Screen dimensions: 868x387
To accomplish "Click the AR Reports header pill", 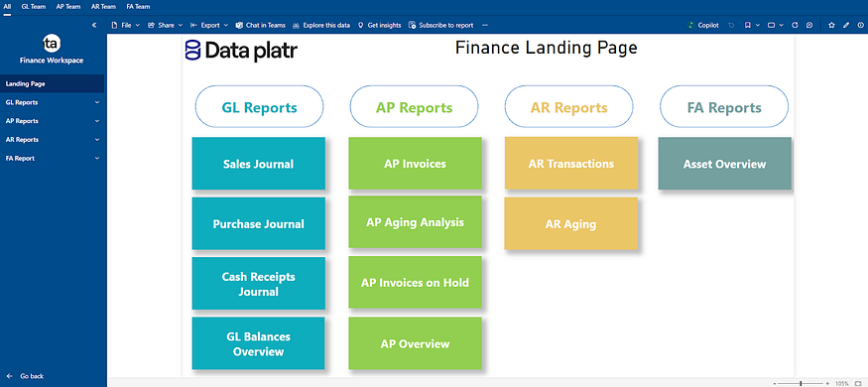I will [x=569, y=107].
